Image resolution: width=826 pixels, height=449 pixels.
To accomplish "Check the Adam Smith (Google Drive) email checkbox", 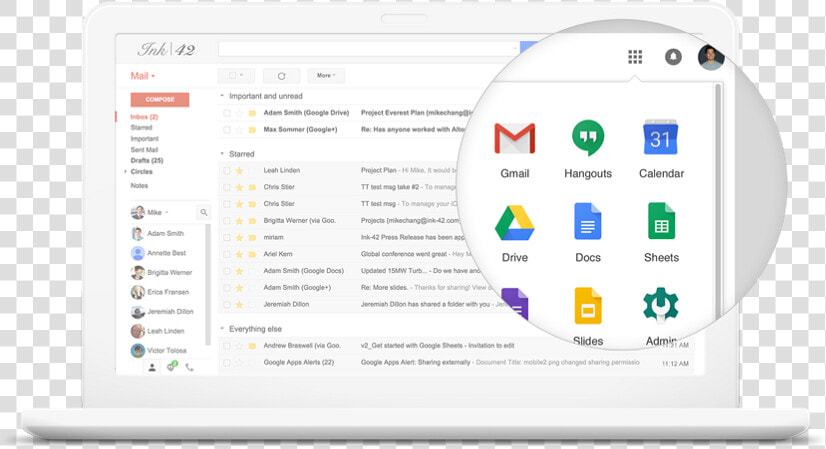I will (x=227, y=113).
